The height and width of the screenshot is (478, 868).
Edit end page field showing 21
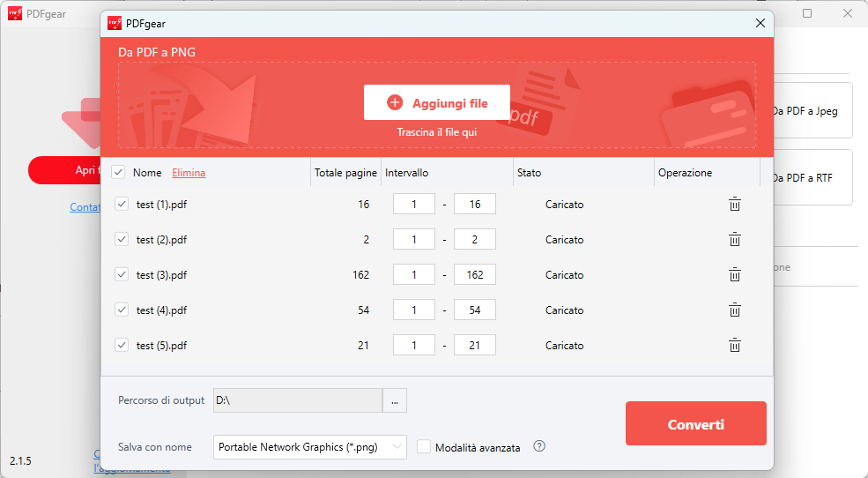[475, 345]
